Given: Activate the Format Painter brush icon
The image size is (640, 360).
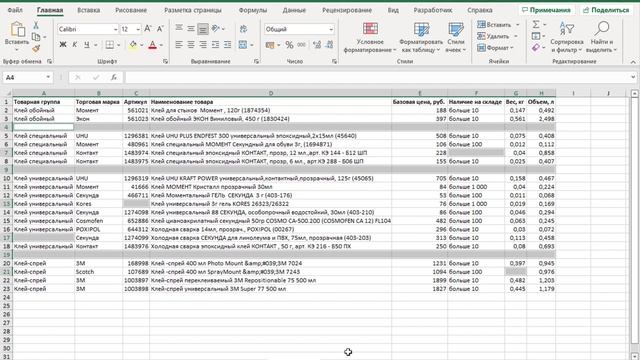Looking at the screenshot, I should tap(36, 48).
